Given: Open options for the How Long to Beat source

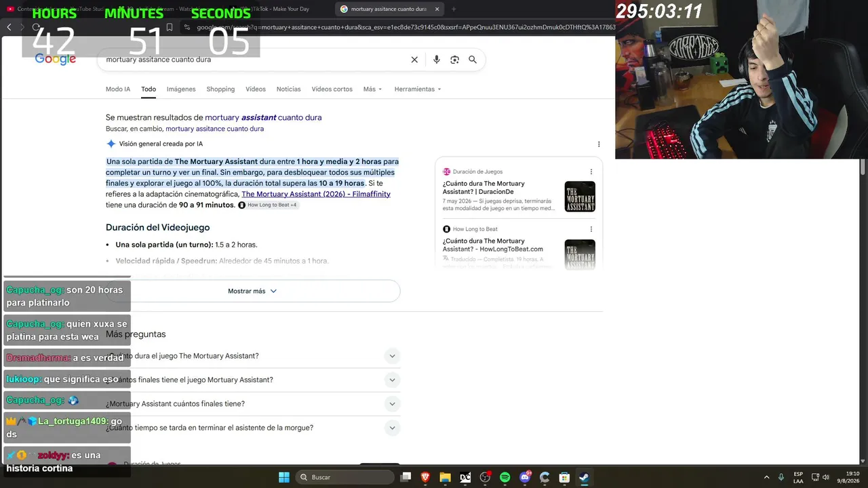Looking at the screenshot, I should tap(591, 229).
